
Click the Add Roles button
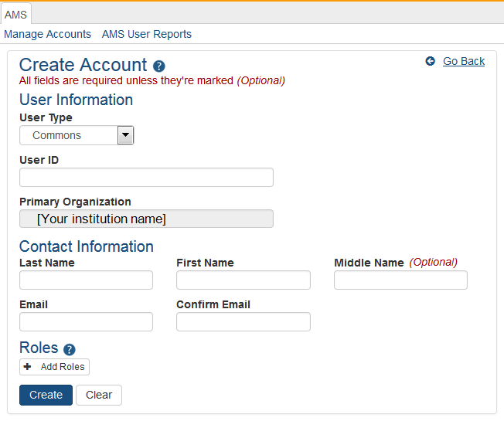click(x=55, y=367)
